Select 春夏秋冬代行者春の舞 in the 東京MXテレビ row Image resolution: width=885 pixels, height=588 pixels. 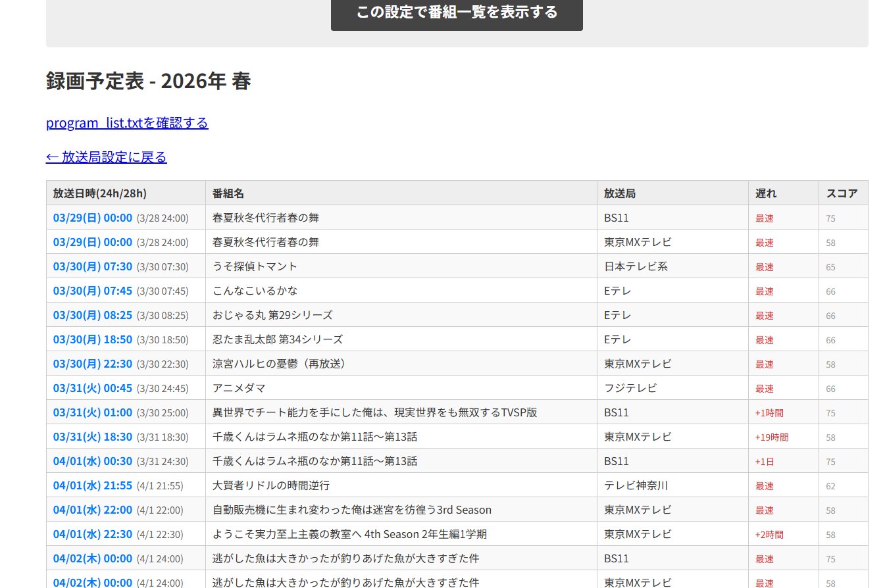[x=266, y=242]
